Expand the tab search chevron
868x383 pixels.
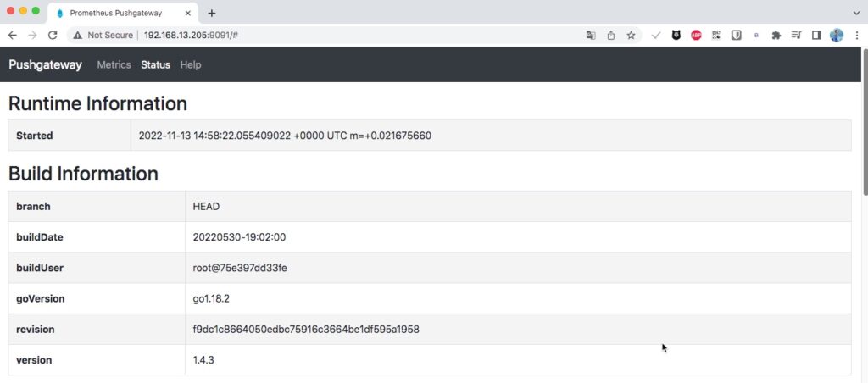pyautogui.click(x=857, y=13)
